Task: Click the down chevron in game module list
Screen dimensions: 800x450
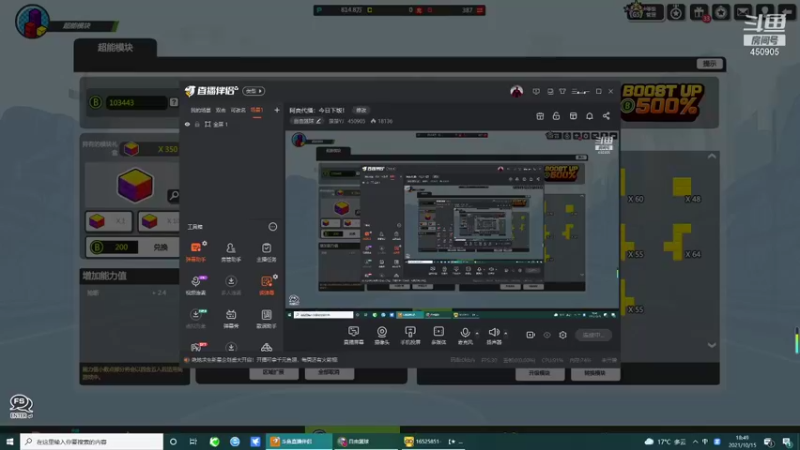Action: [x=712, y=345]
